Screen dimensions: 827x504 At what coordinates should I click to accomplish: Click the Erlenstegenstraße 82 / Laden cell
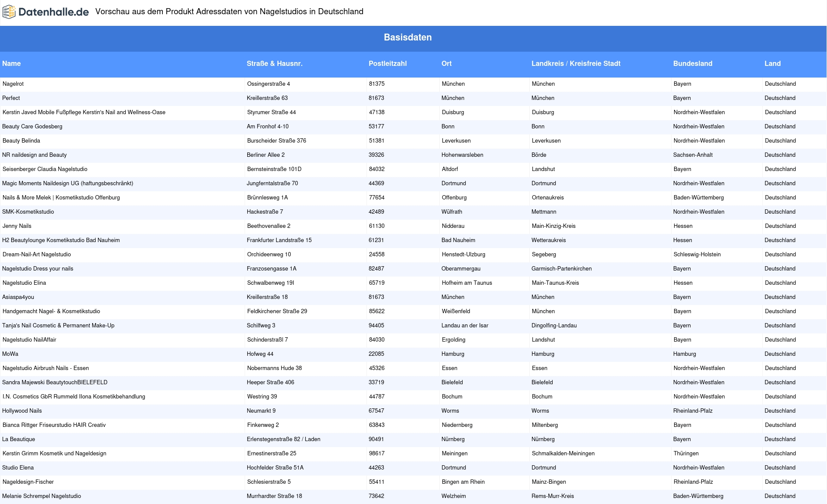[283, 439]
